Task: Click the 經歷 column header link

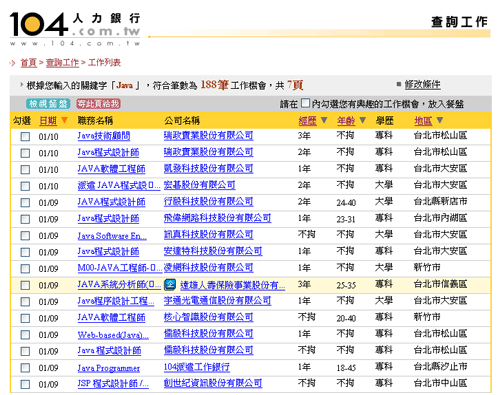Action: [x=307, y=121]
